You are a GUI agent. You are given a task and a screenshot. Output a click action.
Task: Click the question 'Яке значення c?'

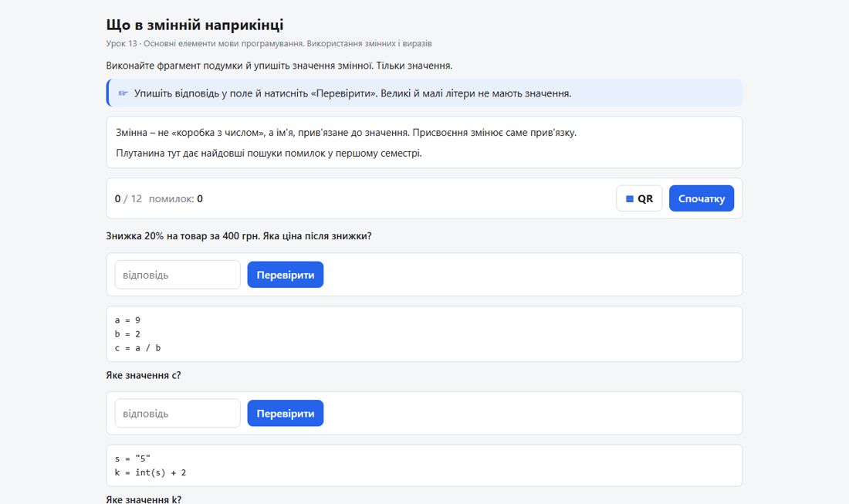[x=144, y=375]
